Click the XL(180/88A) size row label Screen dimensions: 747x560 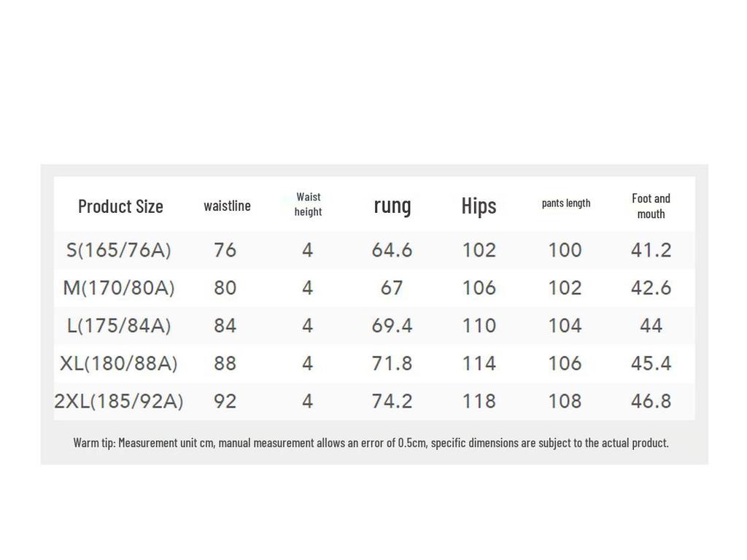point(119,363)
